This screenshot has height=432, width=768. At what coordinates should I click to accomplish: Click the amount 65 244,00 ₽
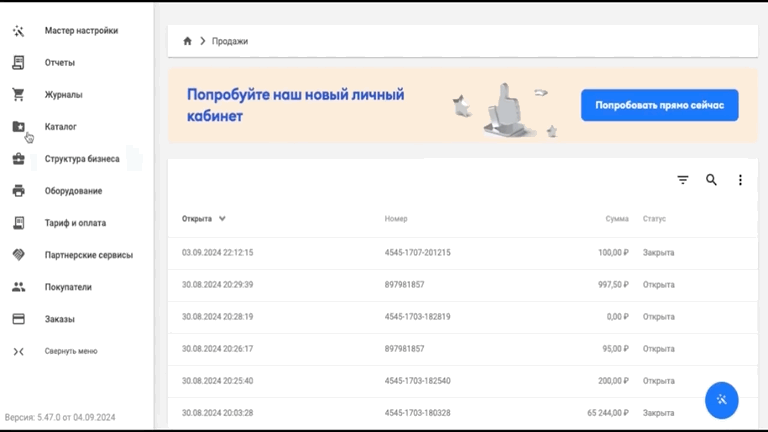click(x=608, y=413)
